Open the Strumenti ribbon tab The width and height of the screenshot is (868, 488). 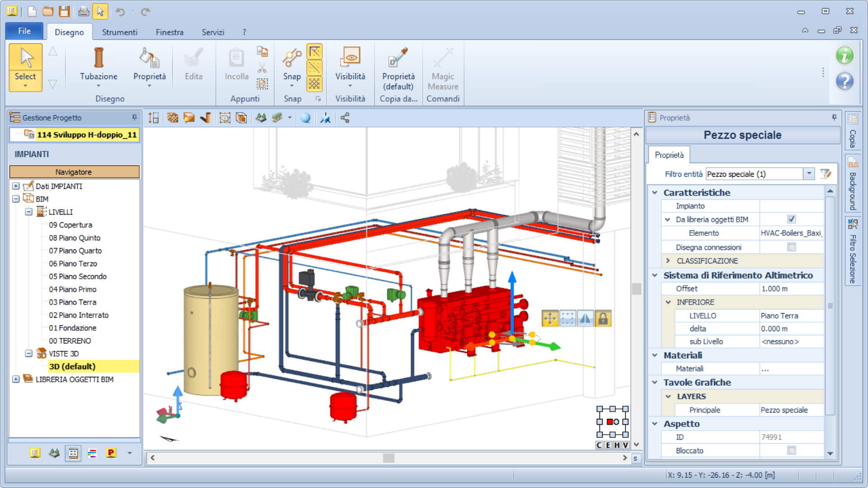tap(119, 32)
